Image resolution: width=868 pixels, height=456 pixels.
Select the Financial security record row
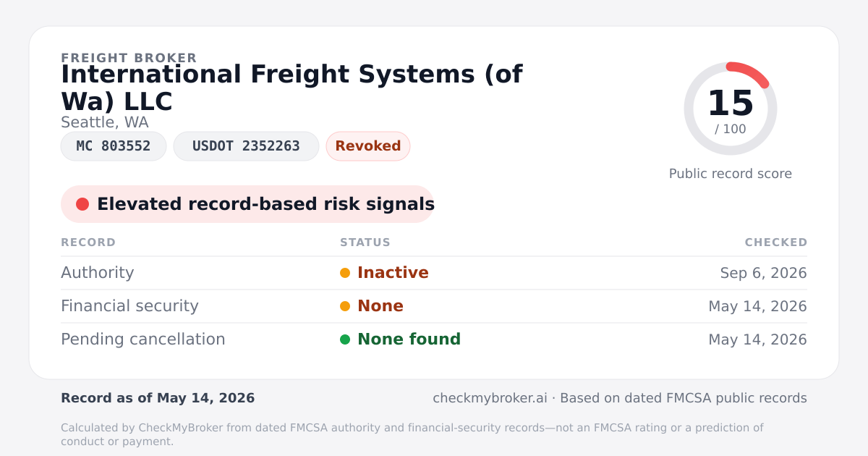[434, 306]
